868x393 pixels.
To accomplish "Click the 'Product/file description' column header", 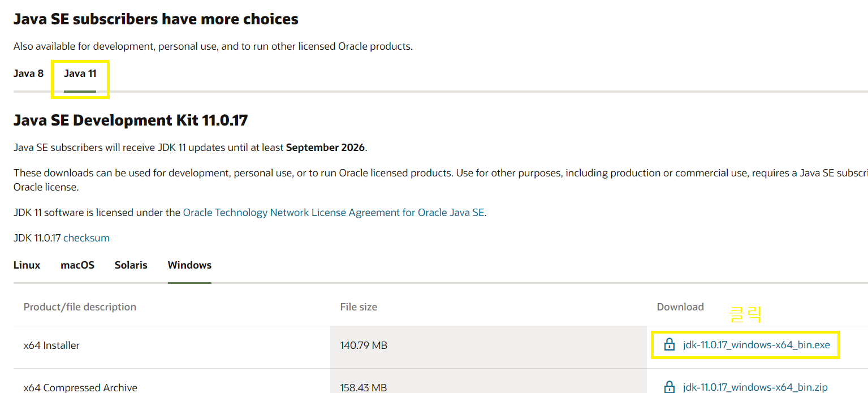I will tap(80, 307).
